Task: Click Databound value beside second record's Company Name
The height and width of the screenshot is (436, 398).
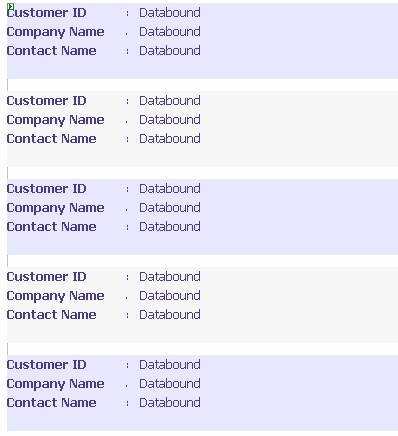Action: [x=170, y=120]
